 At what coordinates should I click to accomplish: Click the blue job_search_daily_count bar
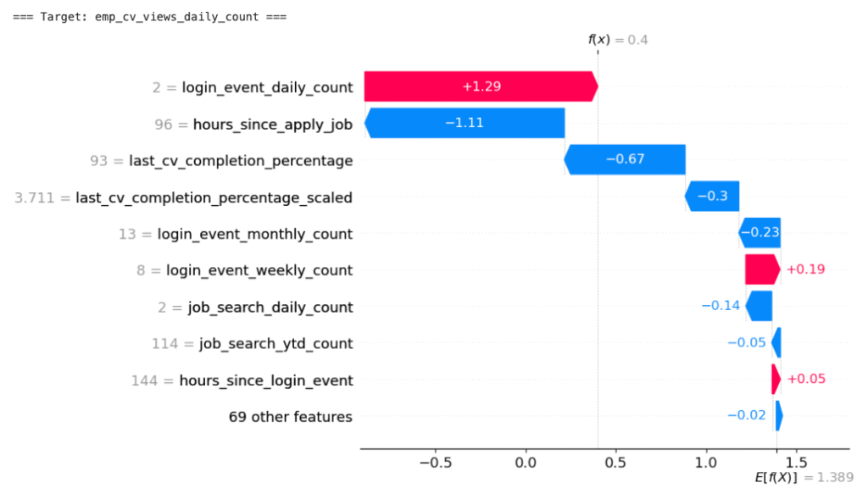pyautogui.click(x=759, y=306)
